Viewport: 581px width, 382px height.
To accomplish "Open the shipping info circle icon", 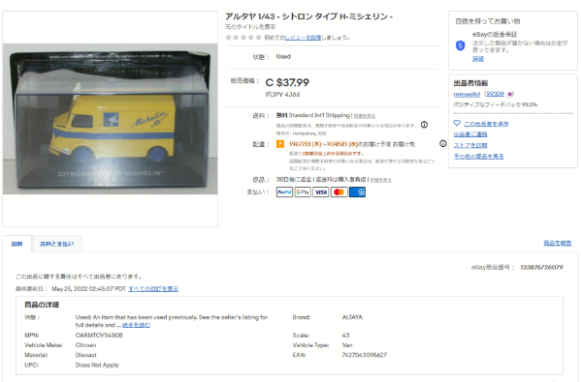I will click(x=424, y=125).
